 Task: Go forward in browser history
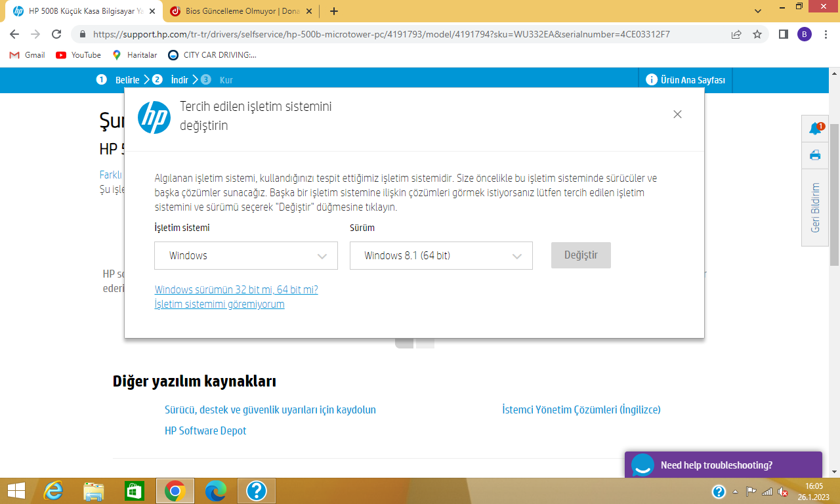tap(35, 34)
